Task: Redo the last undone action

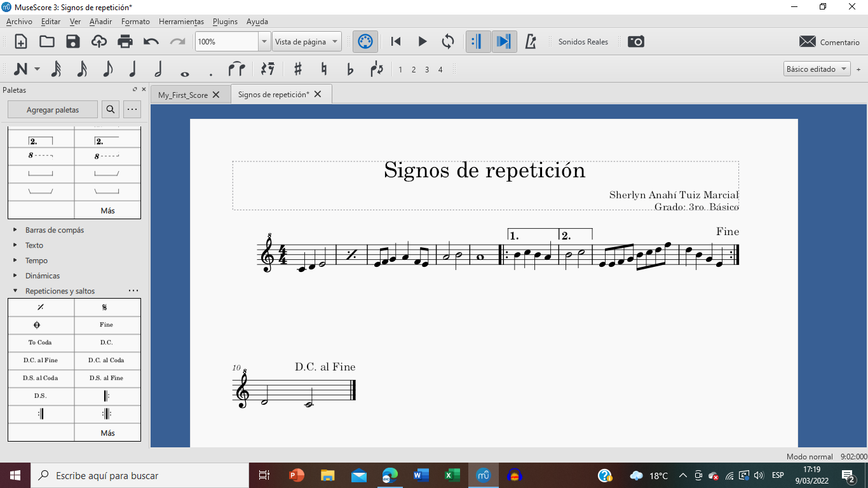Action: tap(177, 42)
